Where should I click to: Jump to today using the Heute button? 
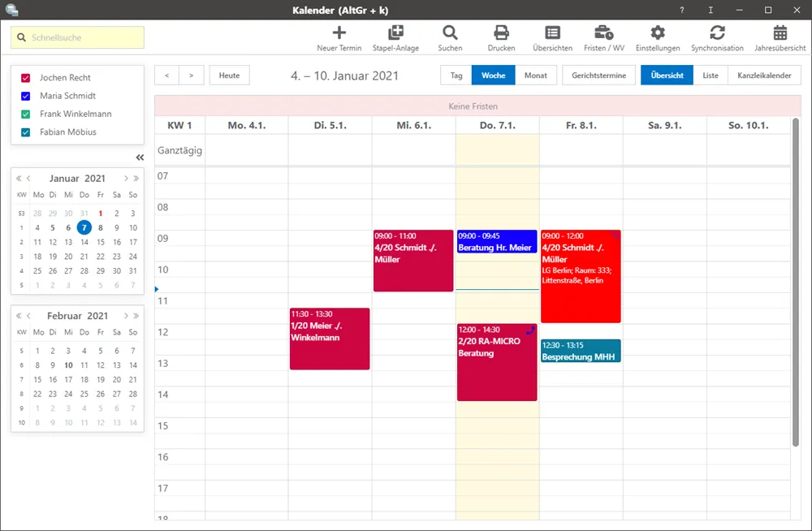click(x=229, y=75)
